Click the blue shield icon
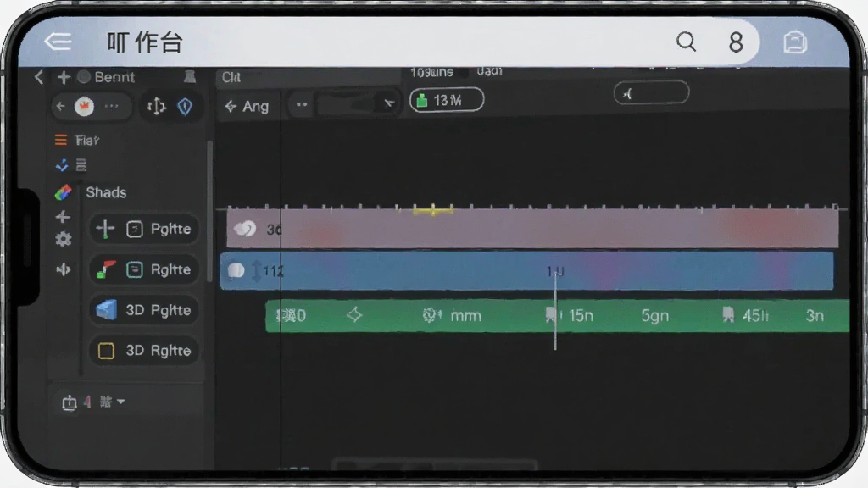Image resolution: width=868 pixels, height=488 pixels. coord(185,106)
